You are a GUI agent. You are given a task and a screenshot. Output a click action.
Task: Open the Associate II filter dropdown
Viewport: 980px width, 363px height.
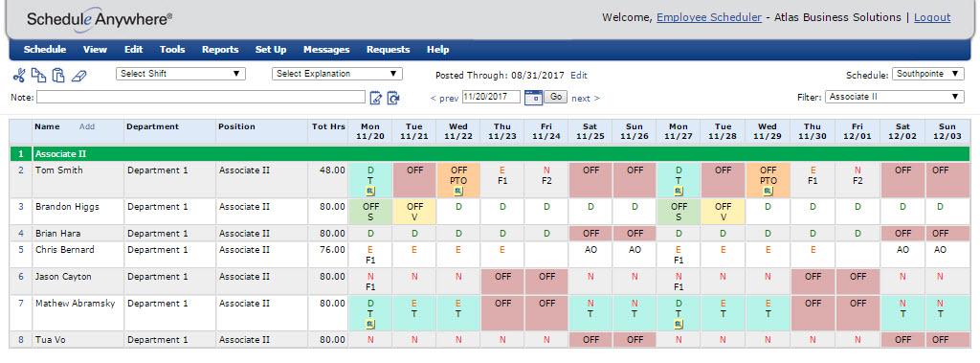895,97
